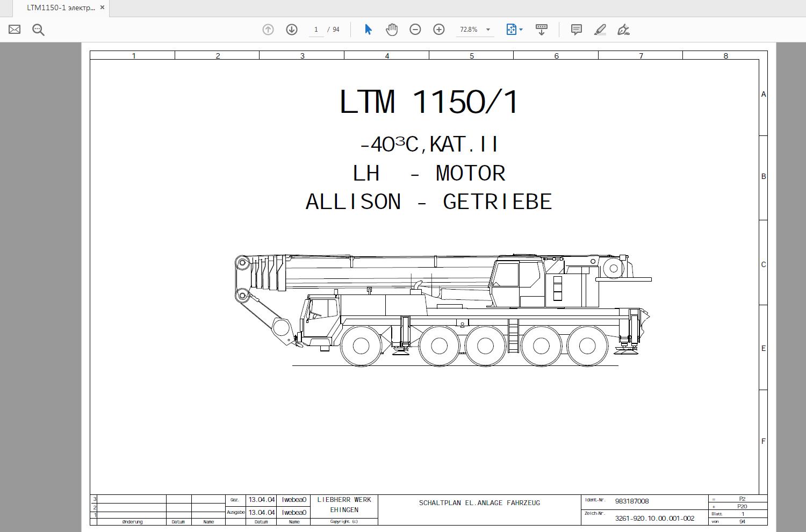Click the scrolling mode keyboard icon

click(542, 30)
